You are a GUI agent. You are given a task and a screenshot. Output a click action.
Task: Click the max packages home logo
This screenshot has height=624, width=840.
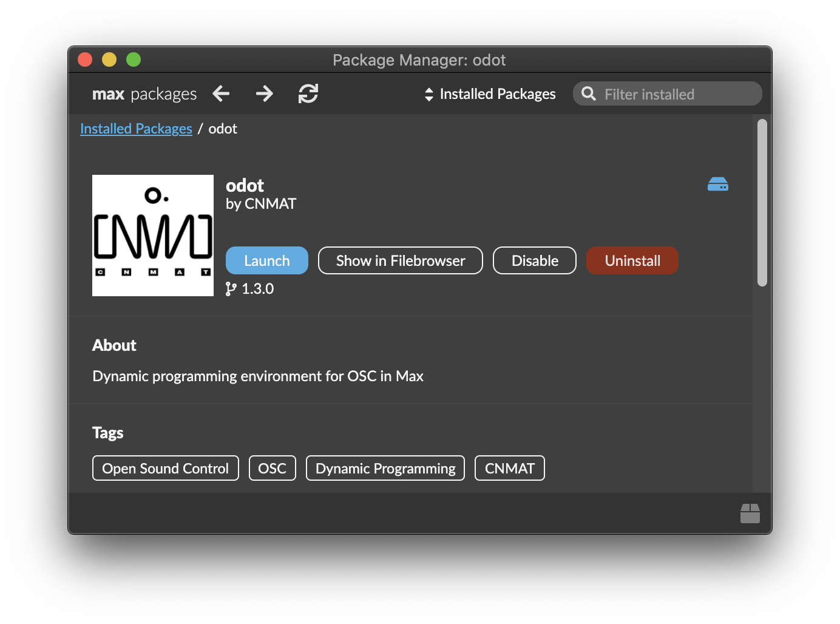click(144, 94)
